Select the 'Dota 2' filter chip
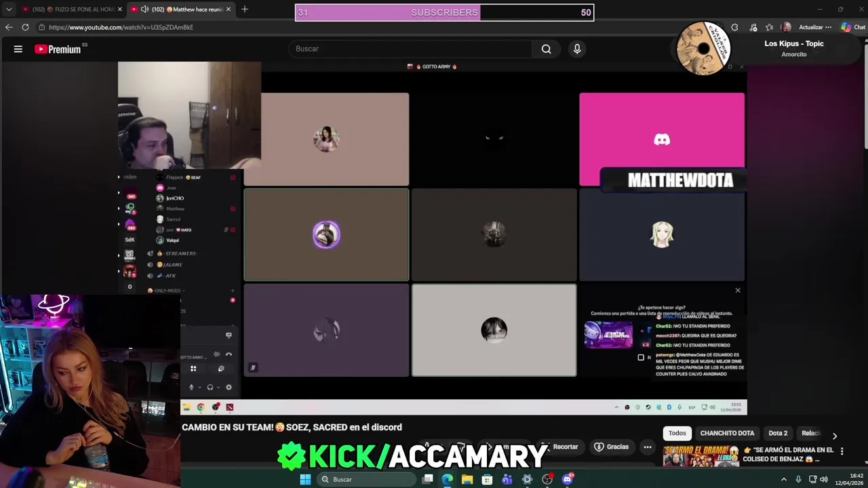Viewport: 868px width, 488px height. pyautogui.click(x=778, y=433)
